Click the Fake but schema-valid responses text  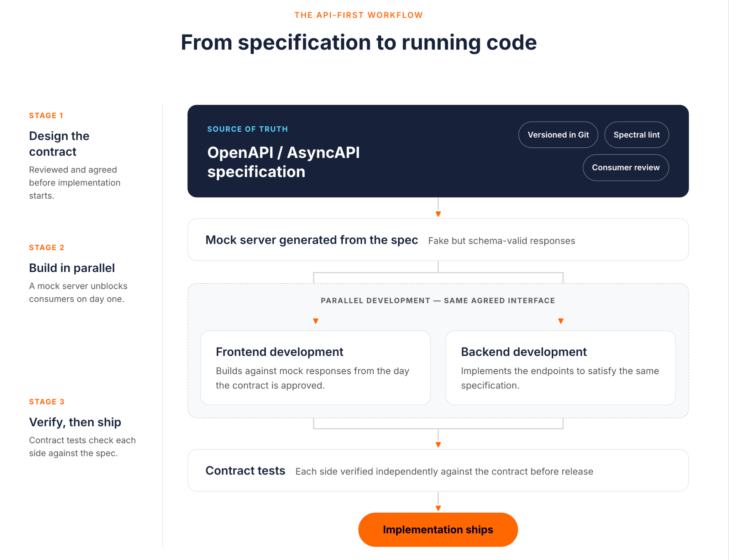pyautogui.click(x=502, y=241)
